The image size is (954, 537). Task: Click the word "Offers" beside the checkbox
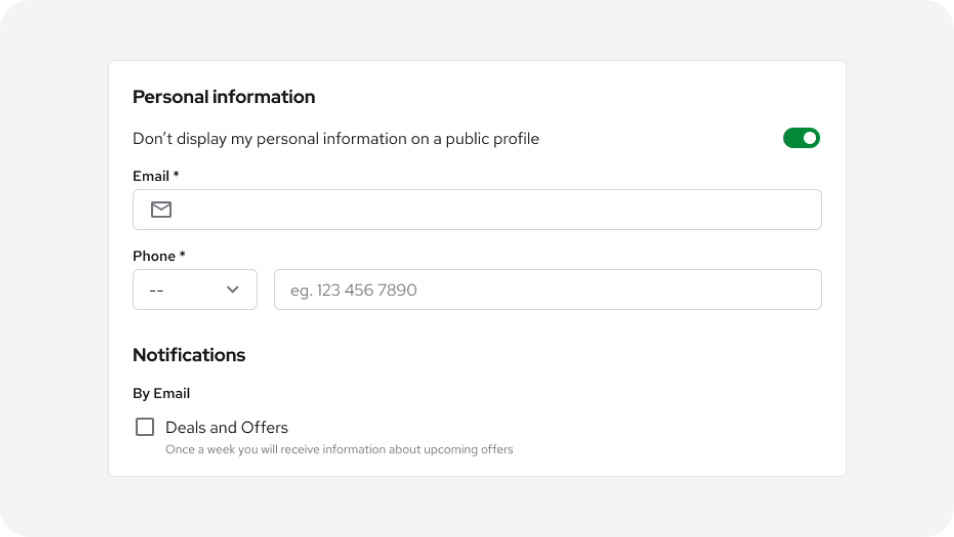pyautogui.click(x=265, y=428)
